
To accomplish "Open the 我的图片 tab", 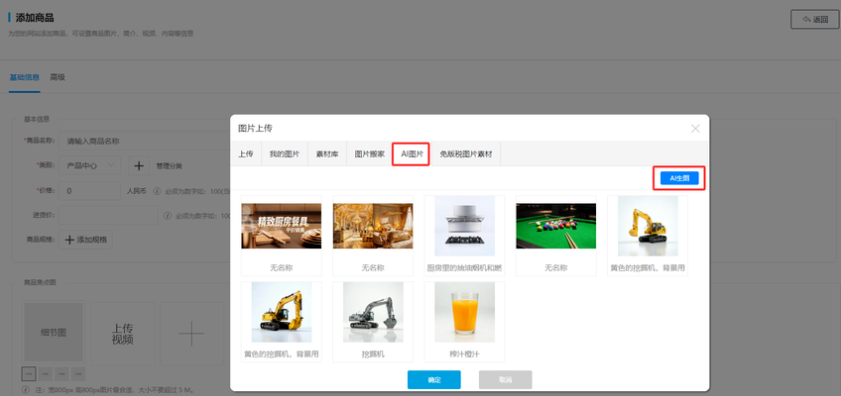I will coord(284,154).
